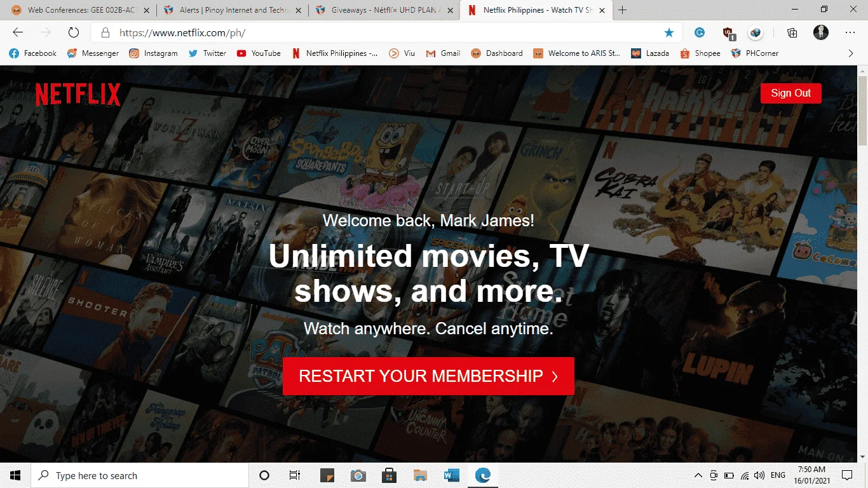
Task: Reload the Netflix page
Action: click(x=73, y=32)
